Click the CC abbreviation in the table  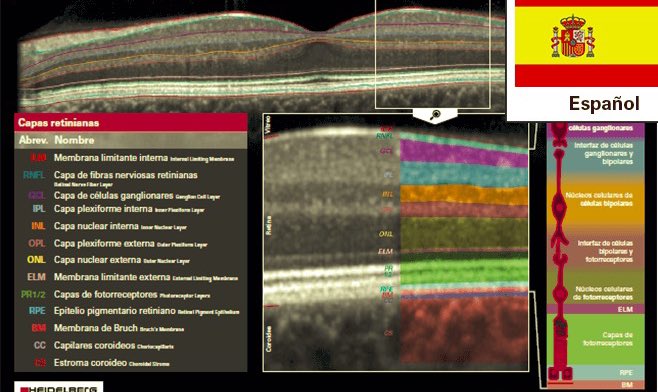(39, 345)
